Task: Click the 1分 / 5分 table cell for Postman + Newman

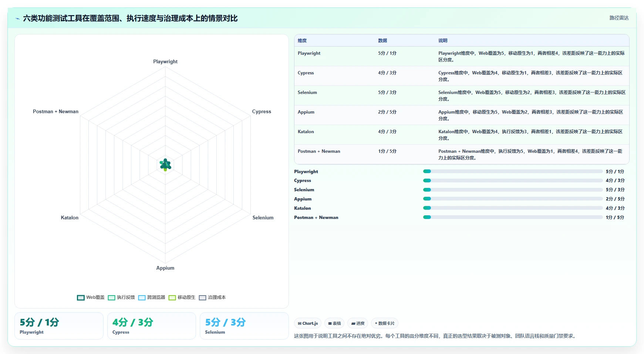Action: (x=387, y=151)
